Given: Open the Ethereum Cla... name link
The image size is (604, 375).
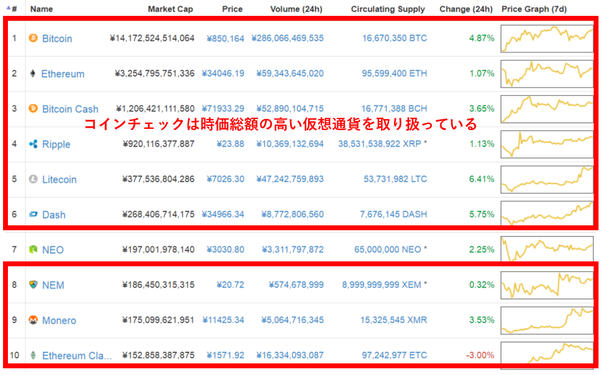Looking at the screenshot, I should tap(77, 356).
